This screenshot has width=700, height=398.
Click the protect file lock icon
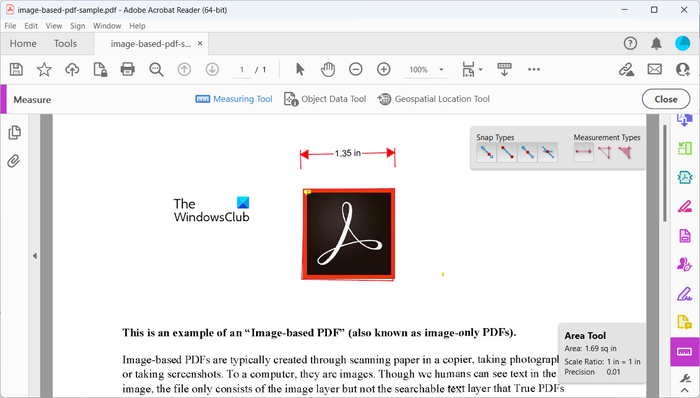(x=100, y=70)
